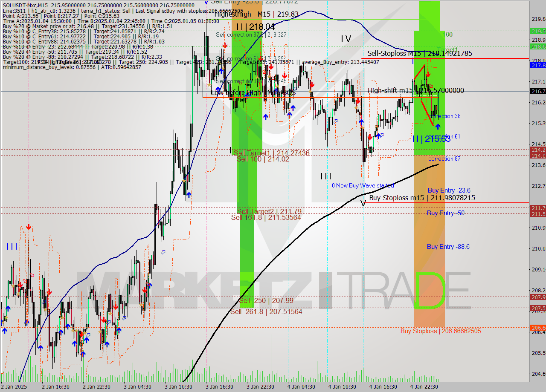Select the '3 Jan 10:30' time axis label
Screen dimensions: 546x392
click(x=178, y=387)
